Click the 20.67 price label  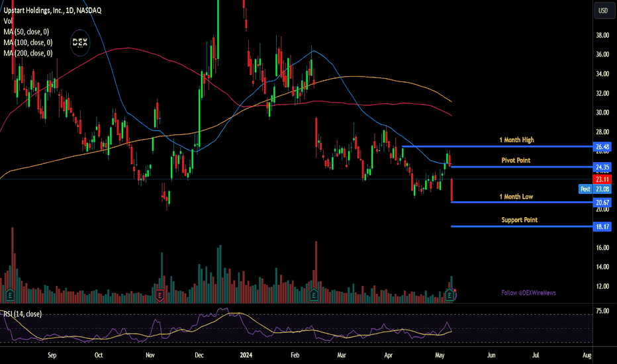[x=602, y=203]
